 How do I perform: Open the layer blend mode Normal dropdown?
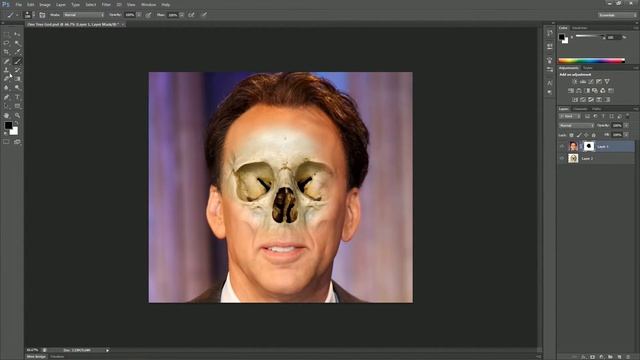tap(576, 125)
